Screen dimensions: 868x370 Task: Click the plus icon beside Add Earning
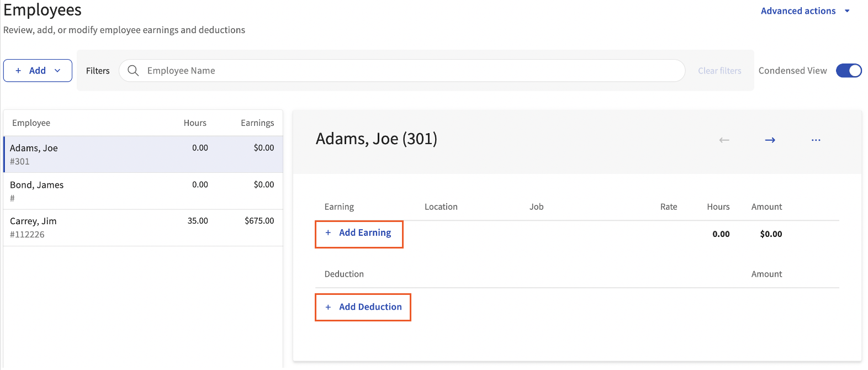tap(328, 233)
